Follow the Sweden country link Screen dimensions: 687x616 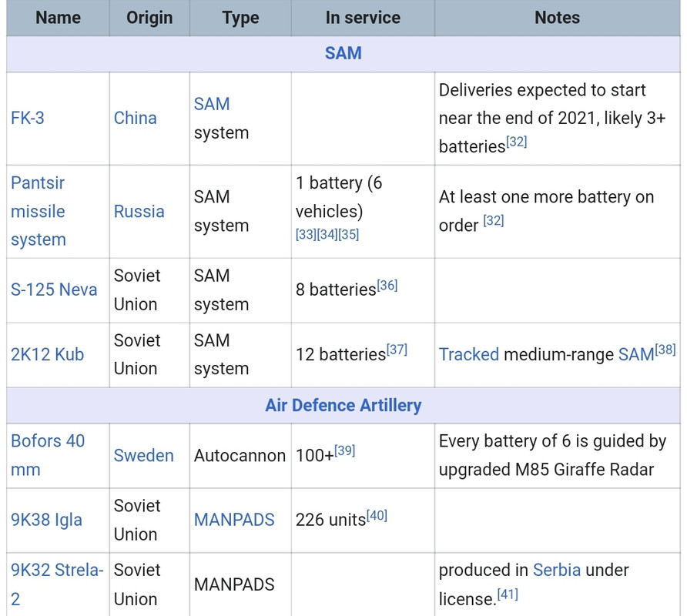tap(143, 456)
